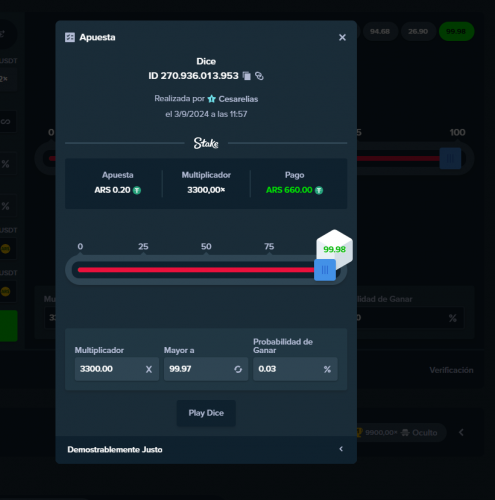Click the X icon in Multiplicador field
Screen dimensions: 495x500
click(x=149, y=369)
